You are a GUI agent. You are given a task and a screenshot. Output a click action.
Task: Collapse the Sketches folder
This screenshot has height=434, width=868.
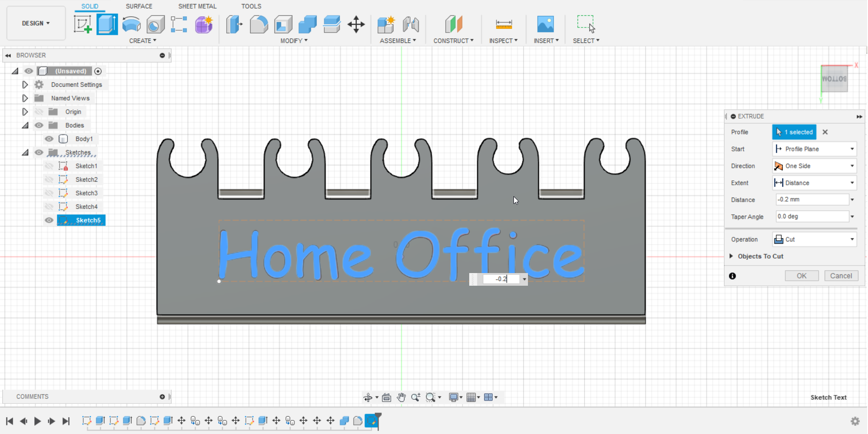coord(25,152)
